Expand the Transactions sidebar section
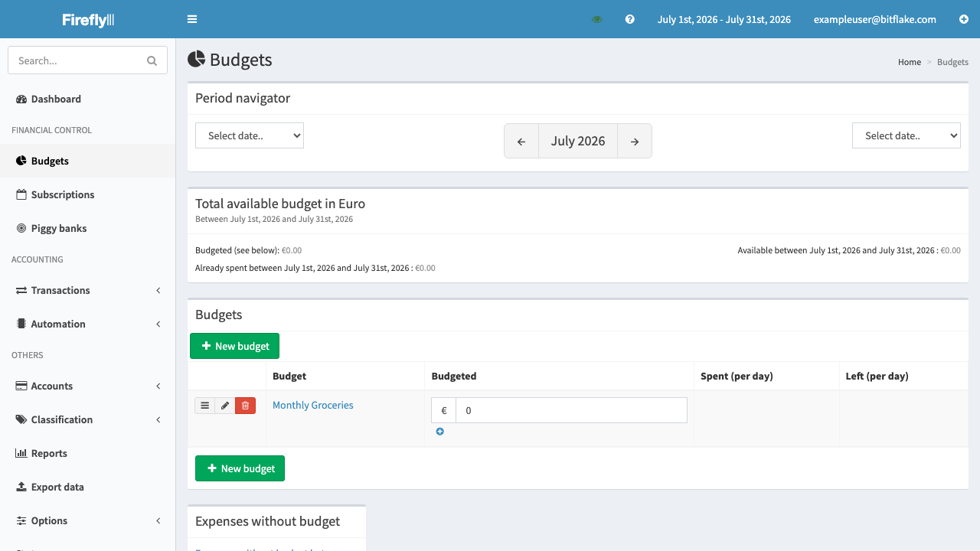980x551 pixels. 88,290
